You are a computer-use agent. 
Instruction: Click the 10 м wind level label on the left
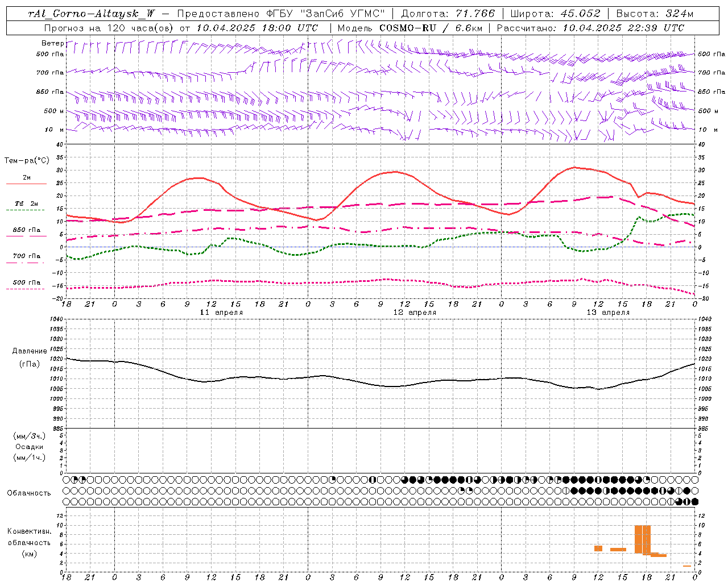pyautogui.click(x=55, y=130)
